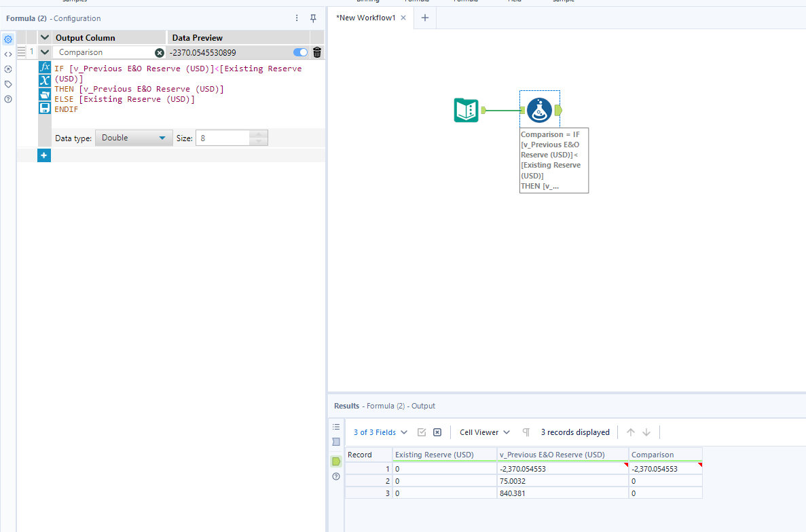The image size is (806, 532).
Task: Open a new workflow with the plus tab
Action: (424, 18)
